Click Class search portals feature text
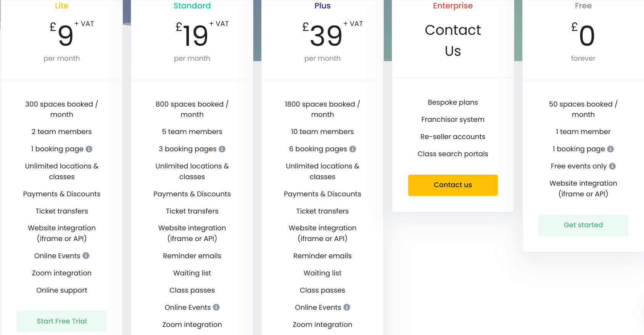The height and width of the screenshot is (335, 644). pyautogui.click(x=453, y=154)
